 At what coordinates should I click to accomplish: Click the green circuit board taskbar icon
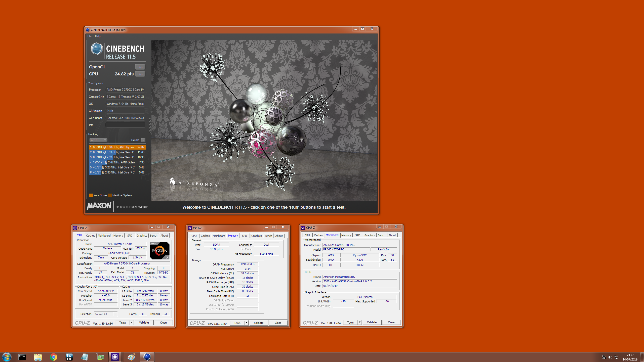[100, 357]
